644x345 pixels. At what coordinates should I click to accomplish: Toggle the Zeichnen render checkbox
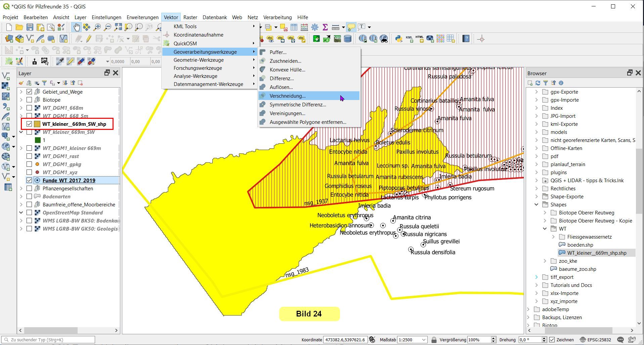coord(552,340)
